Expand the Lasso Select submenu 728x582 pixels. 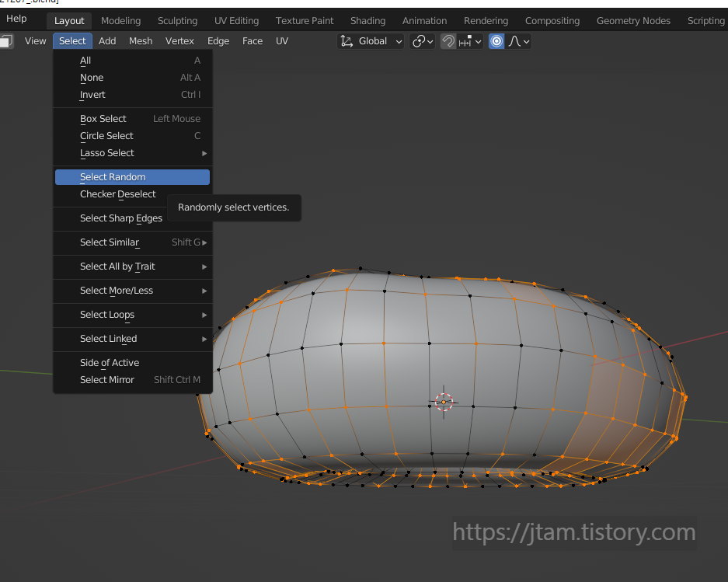tap(133, 153)
